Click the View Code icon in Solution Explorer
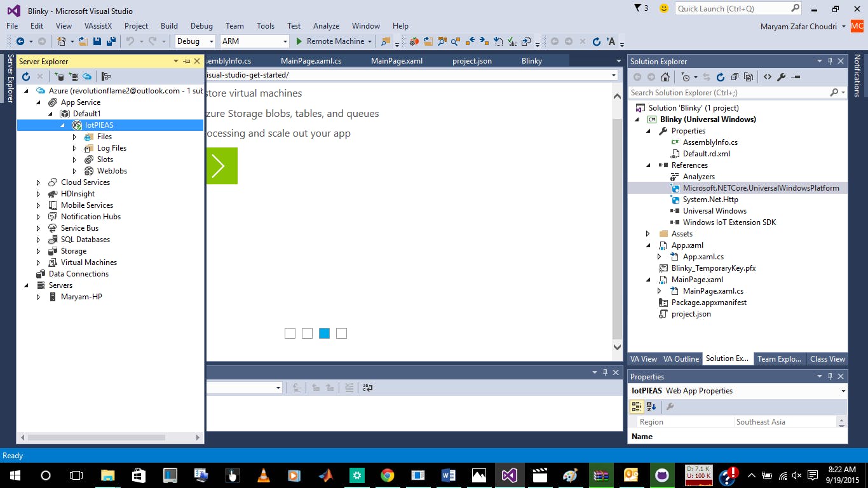The width and height of the screenshot is (868, 497). point(768,77)
